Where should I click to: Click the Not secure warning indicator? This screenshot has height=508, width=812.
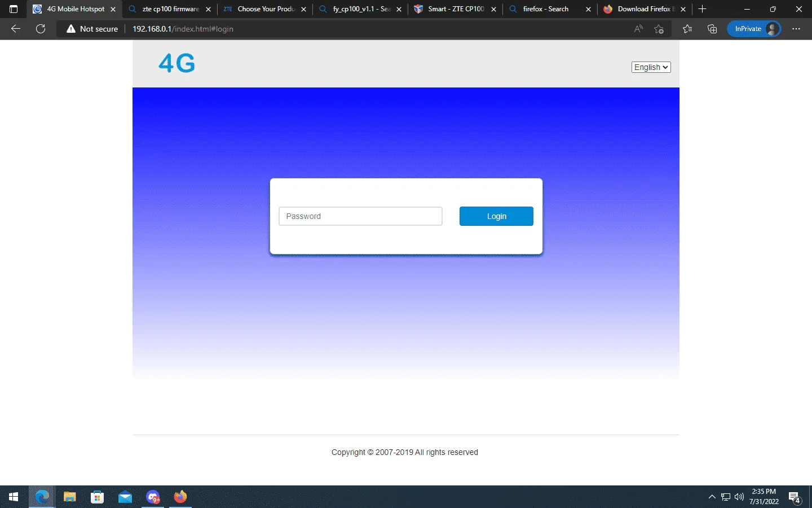(92, 29)
